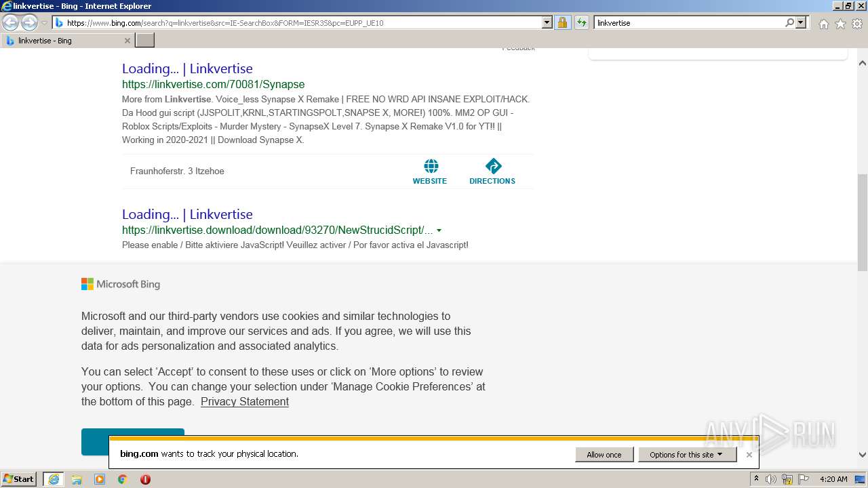This screenshot has height=488, width=868.
Task: Open second 'Loading... | Linkvertise' result title
Action: 187,214
